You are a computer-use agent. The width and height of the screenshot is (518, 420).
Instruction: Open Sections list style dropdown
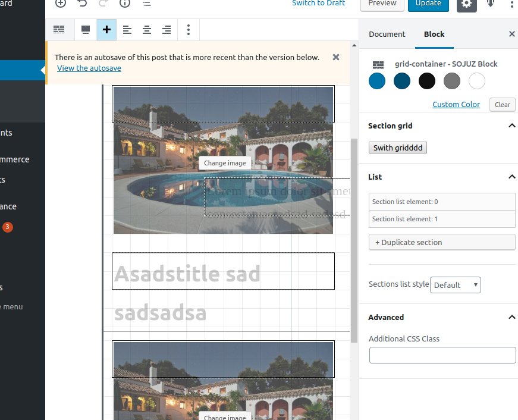point(455,285)
